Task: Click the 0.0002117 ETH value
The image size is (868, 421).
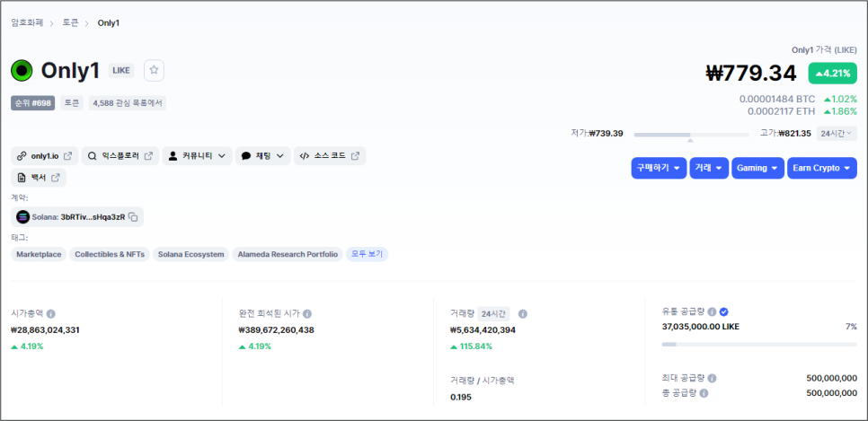Action: (x=781, y=111)
